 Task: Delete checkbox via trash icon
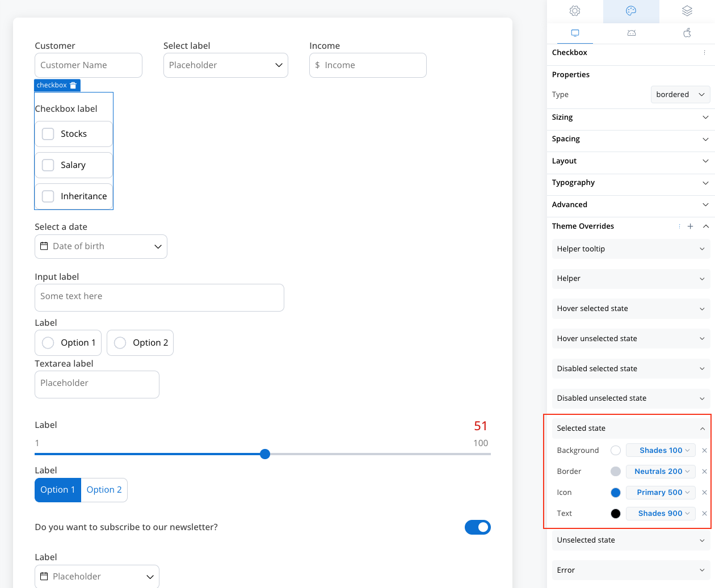[x=73, y=85]
